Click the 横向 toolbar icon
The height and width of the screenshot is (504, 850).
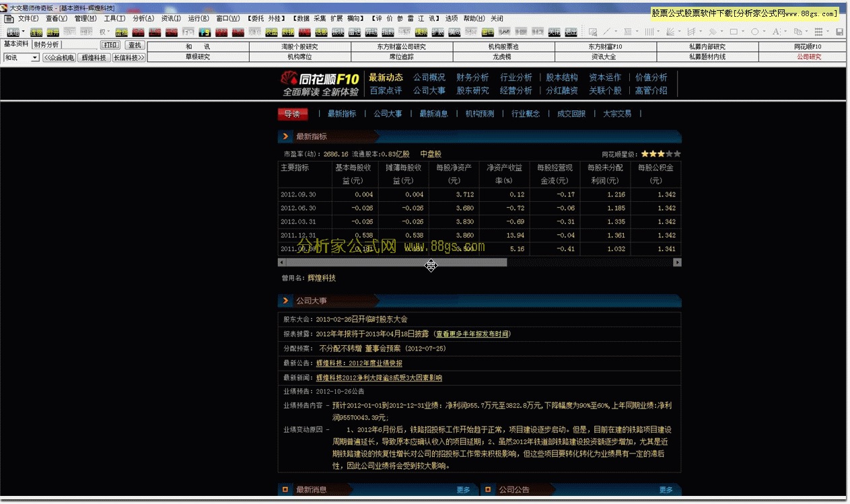click(x=454, y=32)
